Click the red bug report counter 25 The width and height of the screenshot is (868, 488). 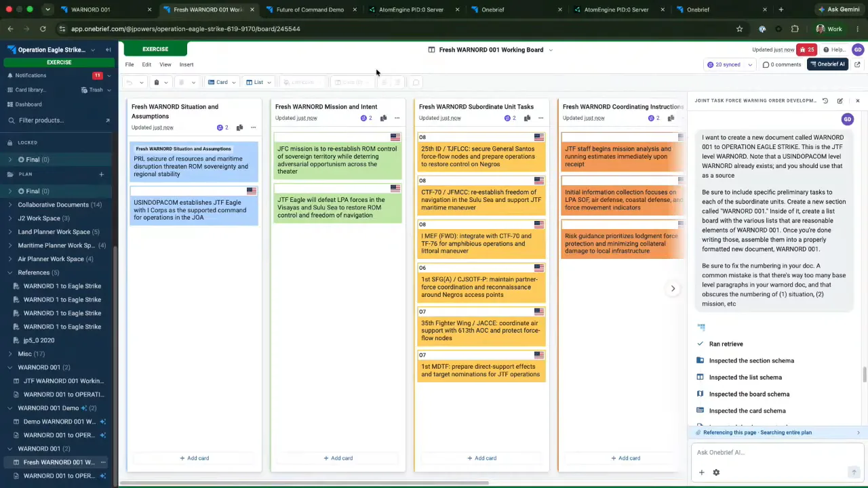tap(806, 49)
